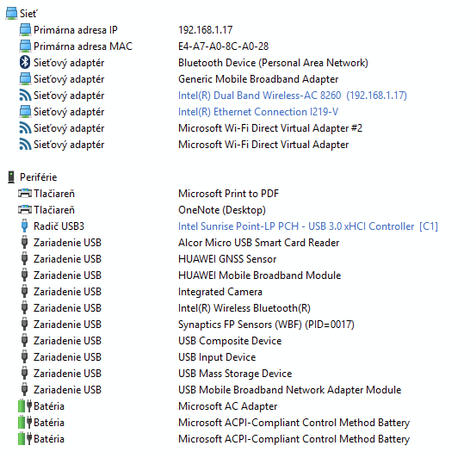This screenshot has width=476, height=458.
Task: Click Generic Mobile Broadband Adapter text
Action: pos(258,79)
